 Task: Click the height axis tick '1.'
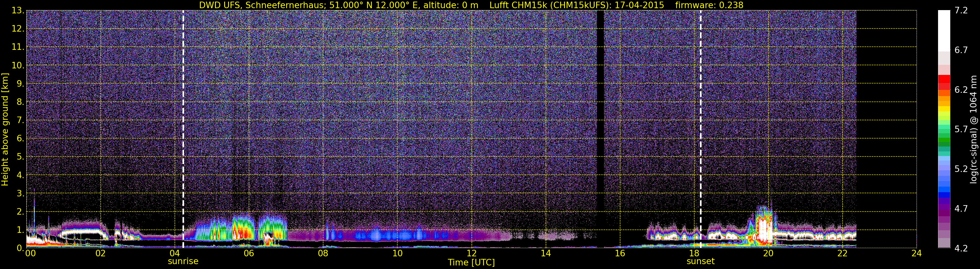(x=20, y=230)
